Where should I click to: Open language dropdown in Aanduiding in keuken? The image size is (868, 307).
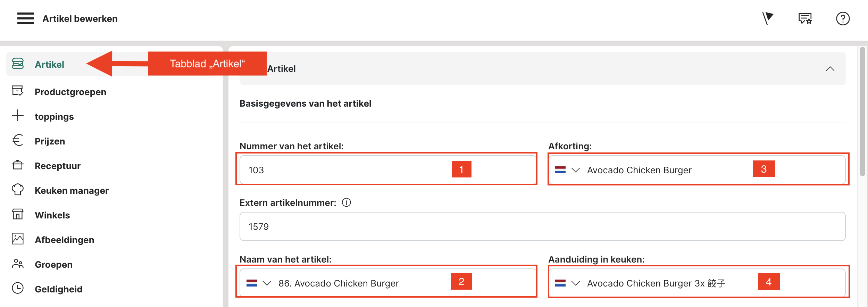pyautogui.click(x=575, y=283)
